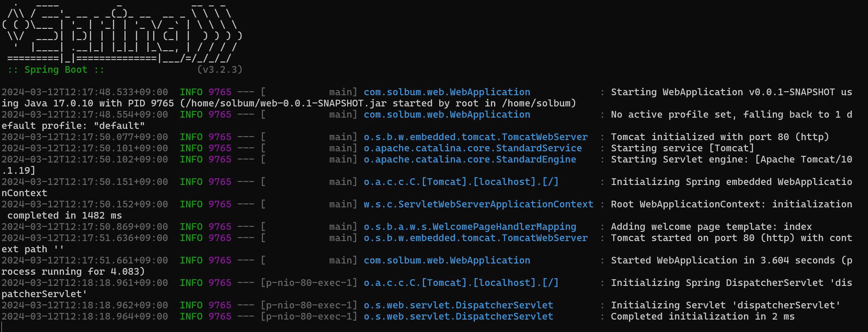Click the 'Adding welcome page template: index' message
The width and height of the screenshot is (868, 332).
[711, 227]
